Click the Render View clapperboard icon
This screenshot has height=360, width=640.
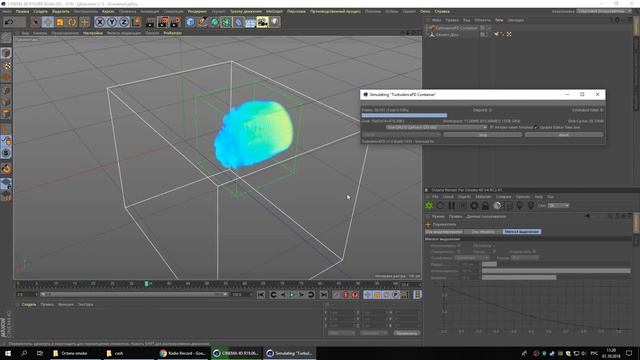point(150,22)
